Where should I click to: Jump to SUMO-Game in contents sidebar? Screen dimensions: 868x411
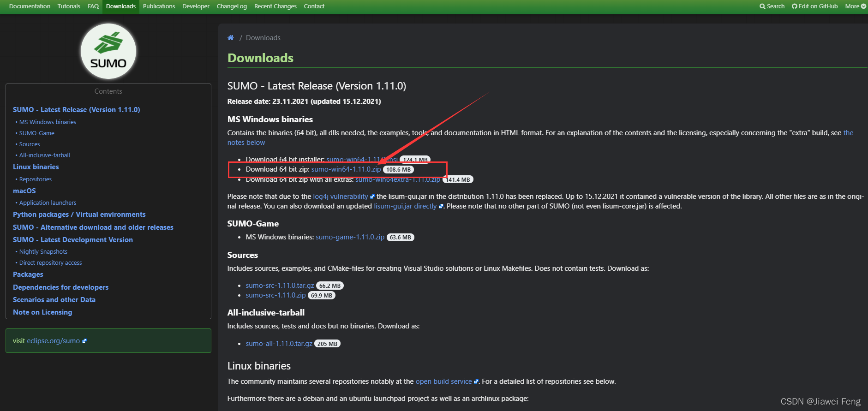pyautogui.click(x=37, y=133)
